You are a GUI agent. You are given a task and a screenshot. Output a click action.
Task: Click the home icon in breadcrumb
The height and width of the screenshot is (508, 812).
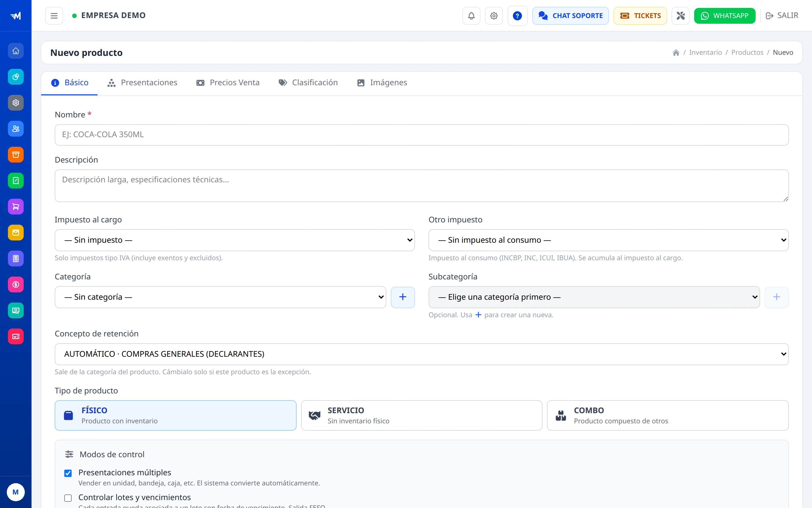tap(676, 53)
